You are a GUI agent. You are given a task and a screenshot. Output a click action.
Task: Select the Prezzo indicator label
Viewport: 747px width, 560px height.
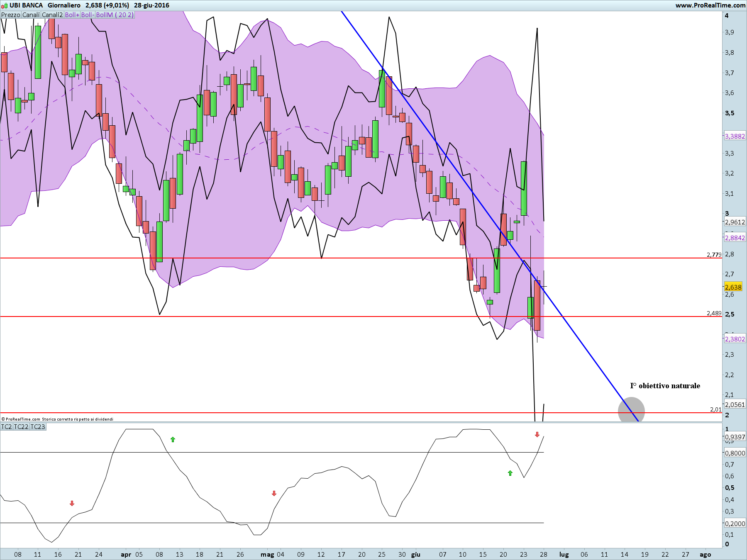click(11, 15)
